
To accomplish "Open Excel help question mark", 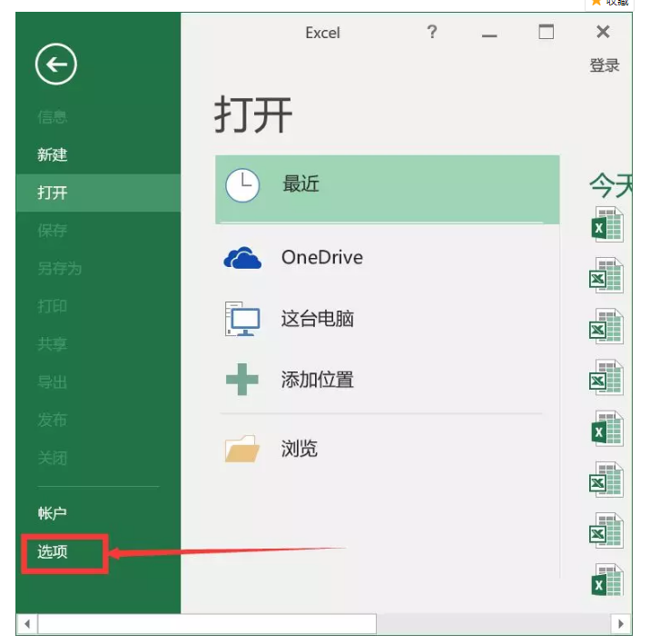I will point(432,32).
